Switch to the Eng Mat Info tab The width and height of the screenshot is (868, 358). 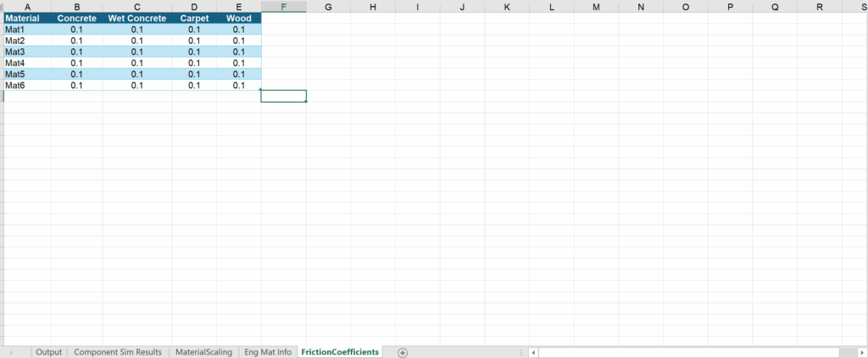[267, 352]
